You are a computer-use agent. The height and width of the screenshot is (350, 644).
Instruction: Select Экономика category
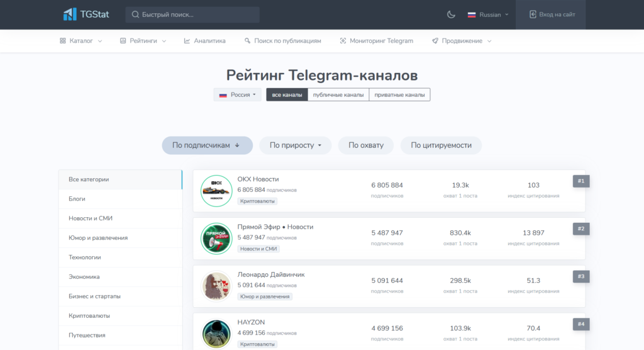pos(120,277)
